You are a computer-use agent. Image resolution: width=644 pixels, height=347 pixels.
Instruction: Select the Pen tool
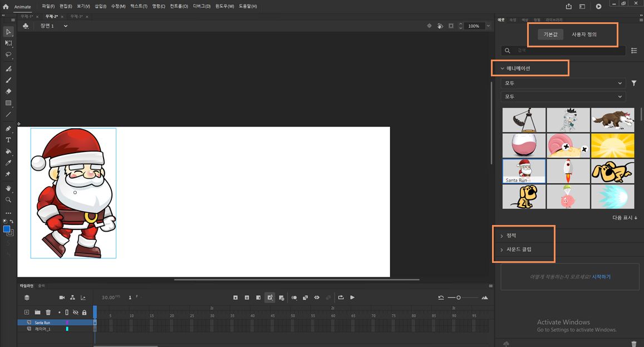[x=8, y=129]
